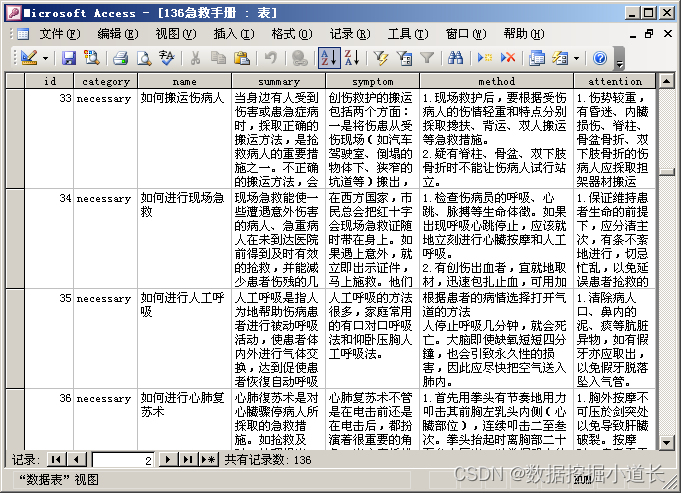The width and height of the screenshot is (681, 493).
Task: Open the 帮助(H) menu
Action: click(x=524, y=34)
